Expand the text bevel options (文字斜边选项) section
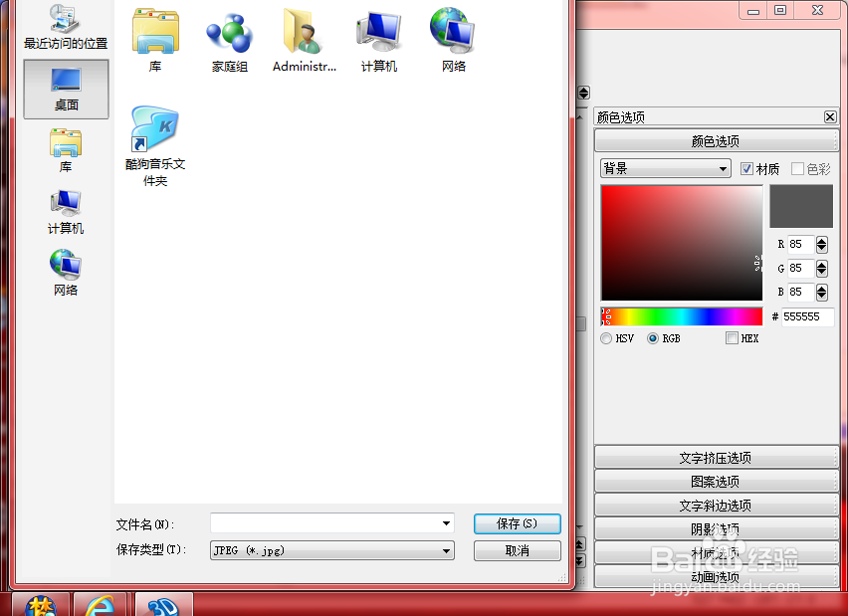848x616 pixels. (716, 506)
